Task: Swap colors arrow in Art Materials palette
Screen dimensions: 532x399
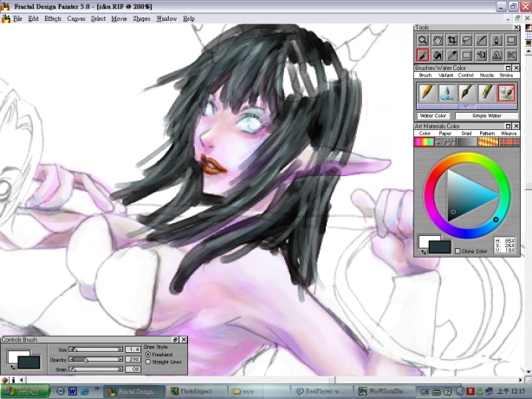Action: (x=423, y=252)
